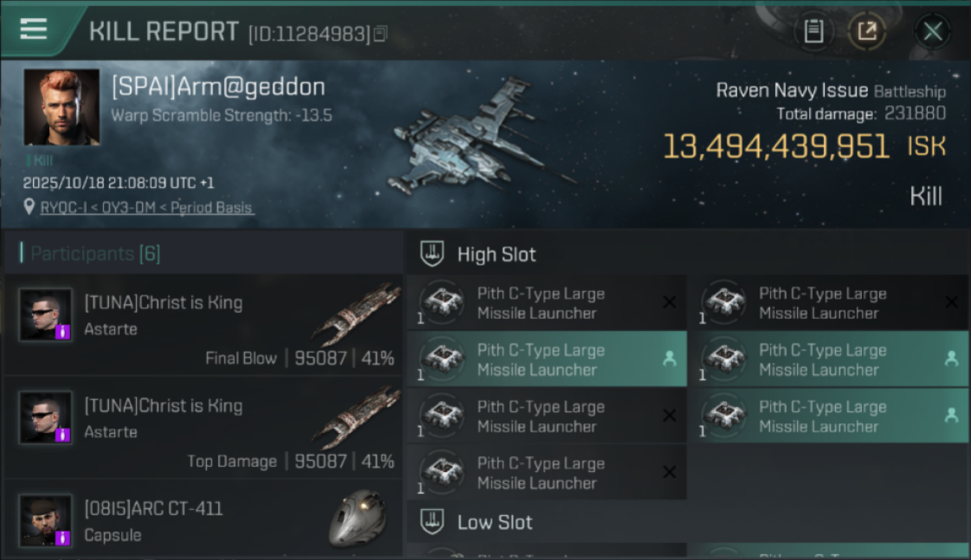The image size is (971, 560).
Task: Click the 13,494,439,951 ISK value
Action: pyautogui.click(x=776, y=146)
